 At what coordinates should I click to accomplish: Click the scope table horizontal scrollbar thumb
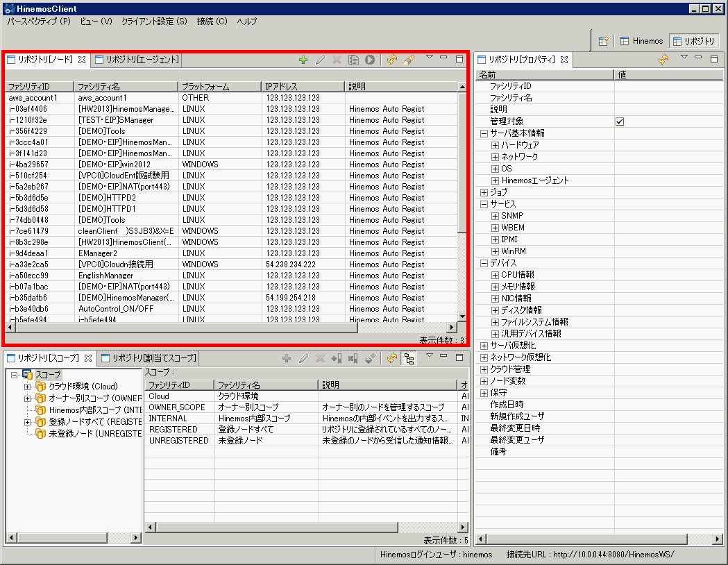pyautogui.click(x=277, y=528)
